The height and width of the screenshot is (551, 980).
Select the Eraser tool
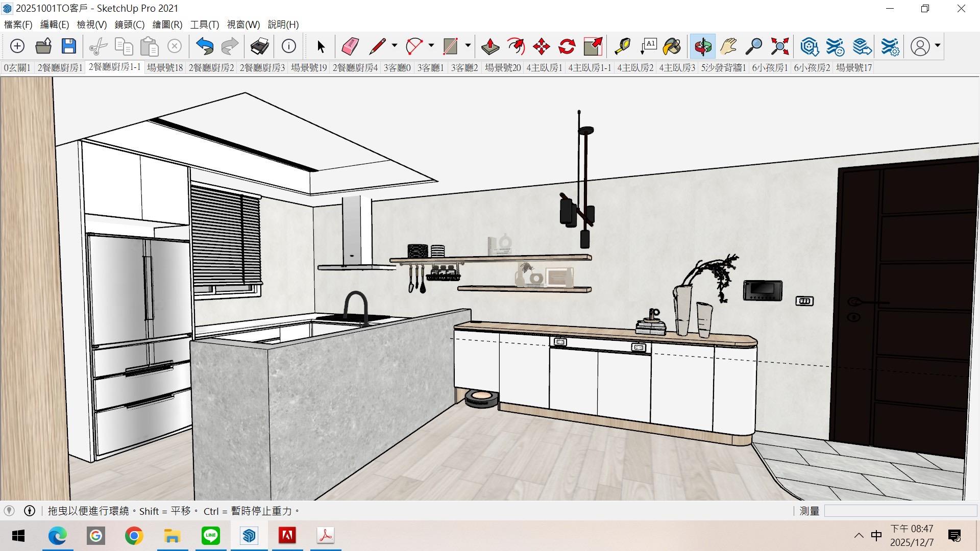350,46
